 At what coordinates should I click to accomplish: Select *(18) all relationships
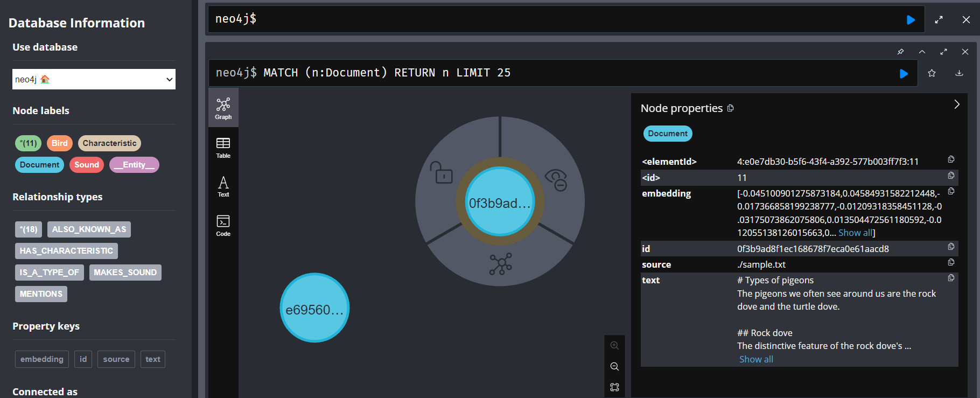29,229
